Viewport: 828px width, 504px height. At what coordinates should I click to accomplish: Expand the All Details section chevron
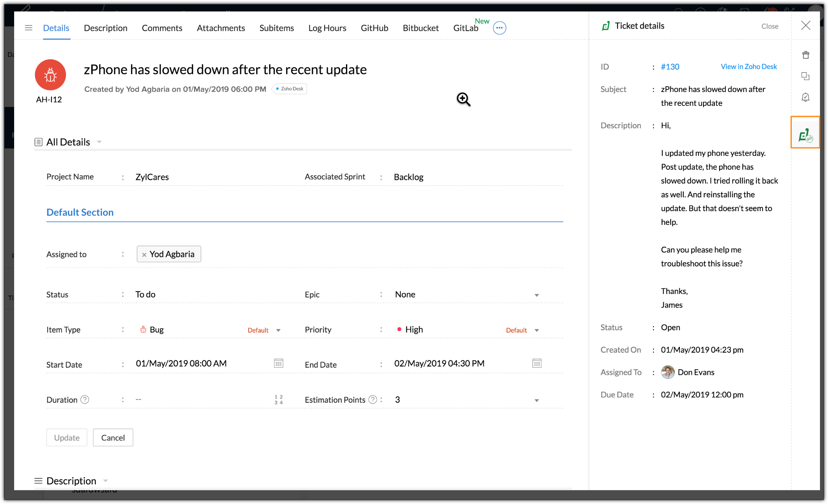coord(99,142)
